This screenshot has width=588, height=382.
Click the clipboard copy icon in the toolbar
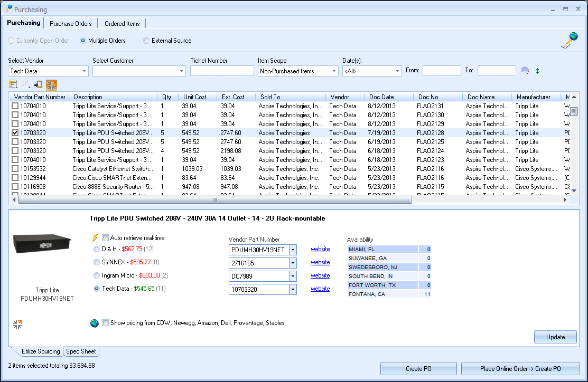38,84
